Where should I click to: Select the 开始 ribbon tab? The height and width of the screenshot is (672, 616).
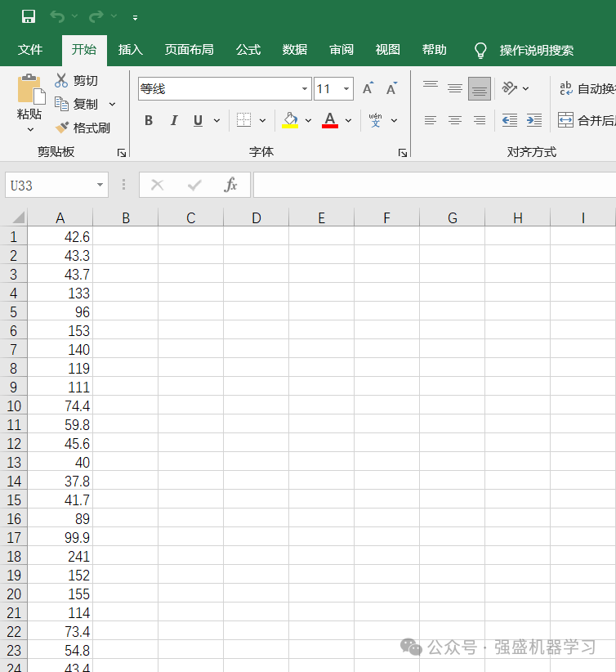click(84, 50)
